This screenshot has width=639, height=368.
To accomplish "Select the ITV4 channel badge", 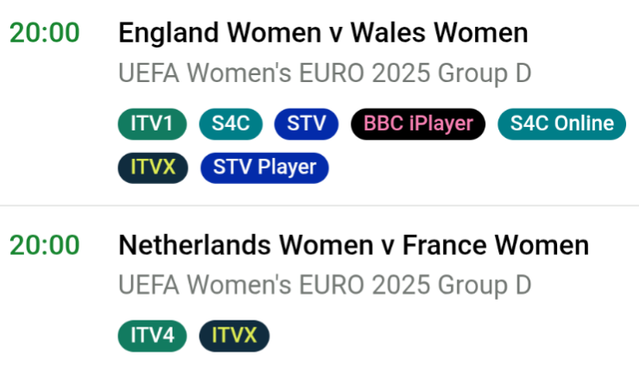I will pyautogui.click(x=152, y=336).
